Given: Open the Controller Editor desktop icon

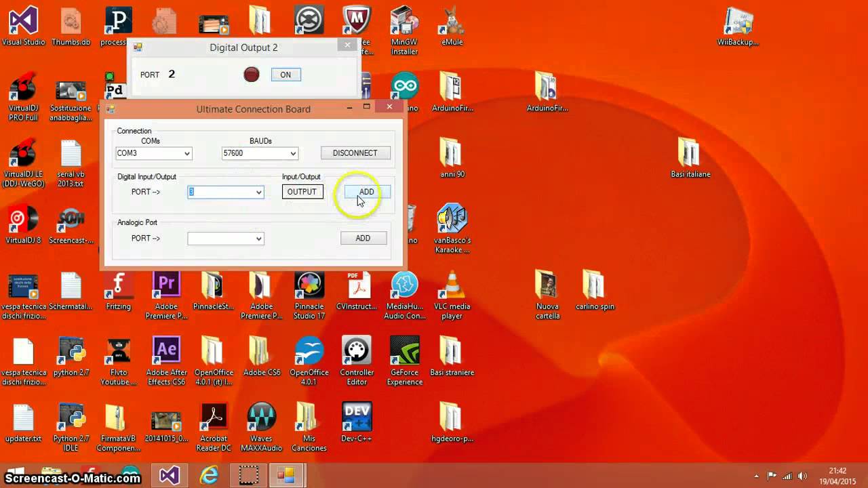Looking at the screenshot, I should (357, 361).
